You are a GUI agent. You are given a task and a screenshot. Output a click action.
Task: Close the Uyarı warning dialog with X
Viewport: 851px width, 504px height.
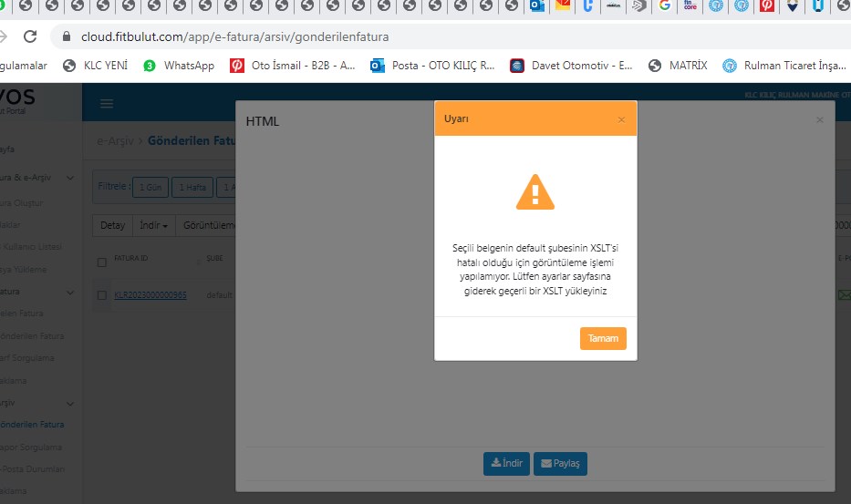(x=621, y=119)
